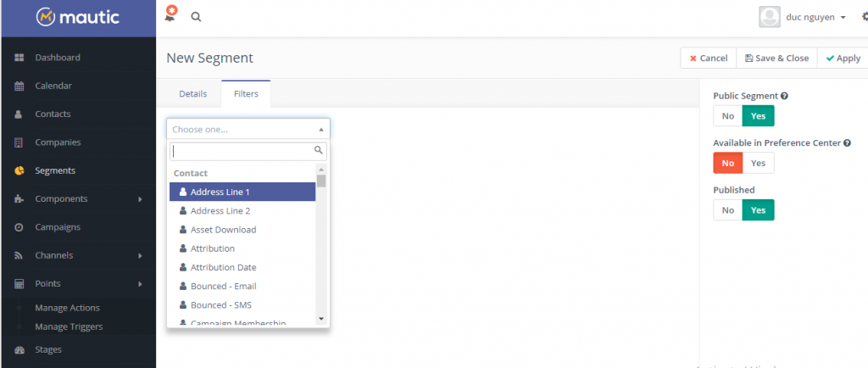This screenshot has height=368, width=868.
Task: Open Calendar via its sidebar icon
Action: pyautogui.click(x=19, y=86)
